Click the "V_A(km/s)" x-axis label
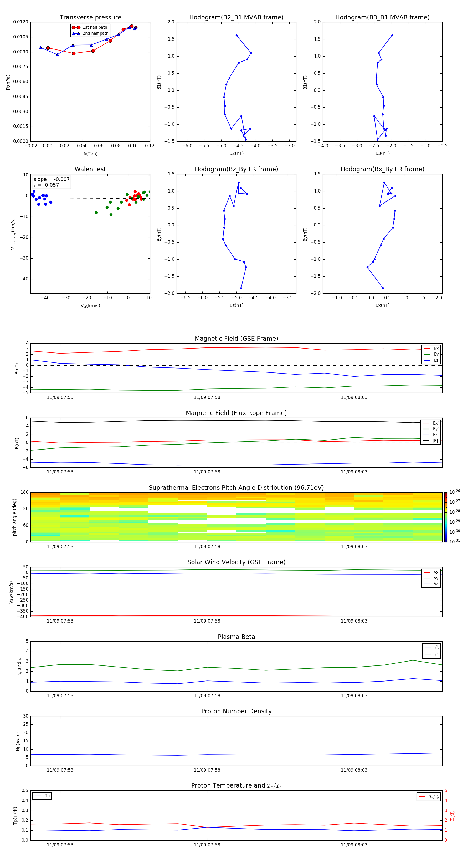The height and width of the screenshot is (868, 473). tap(90, 306)
